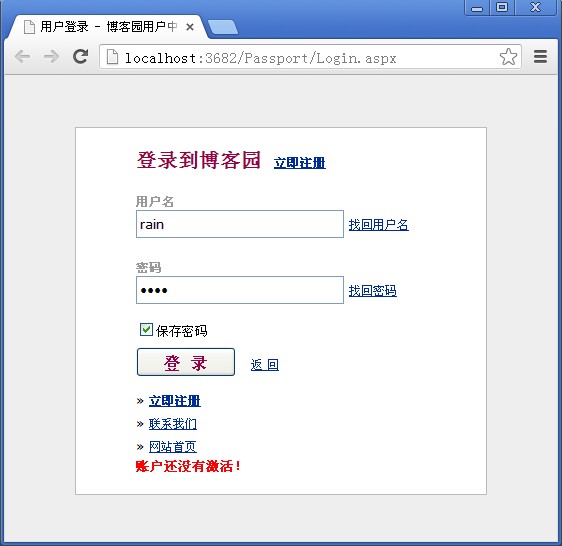Viewport: 562px width, 546px height.
Task: Click the 立即注册 link in the bottom list
Action: [x=175, y=401]
